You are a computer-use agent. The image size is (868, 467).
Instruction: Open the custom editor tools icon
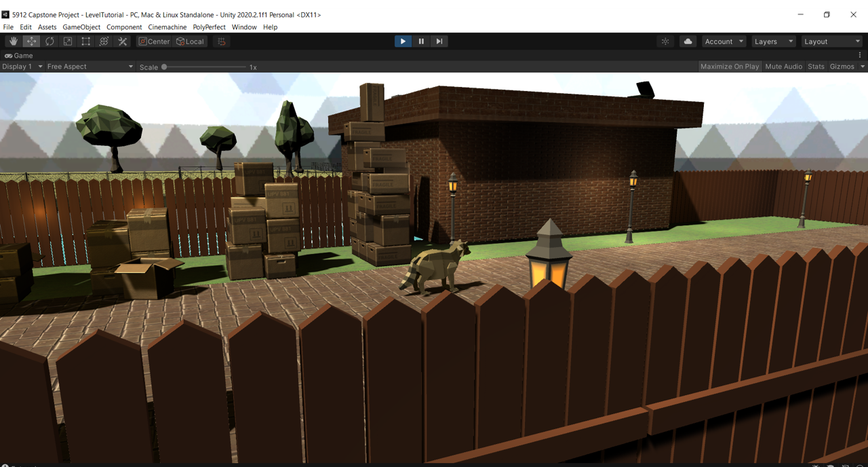[x=123, y=41]
